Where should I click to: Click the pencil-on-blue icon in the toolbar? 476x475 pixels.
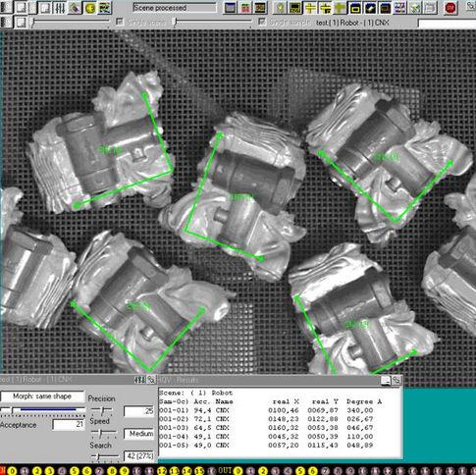pos(371,8)
